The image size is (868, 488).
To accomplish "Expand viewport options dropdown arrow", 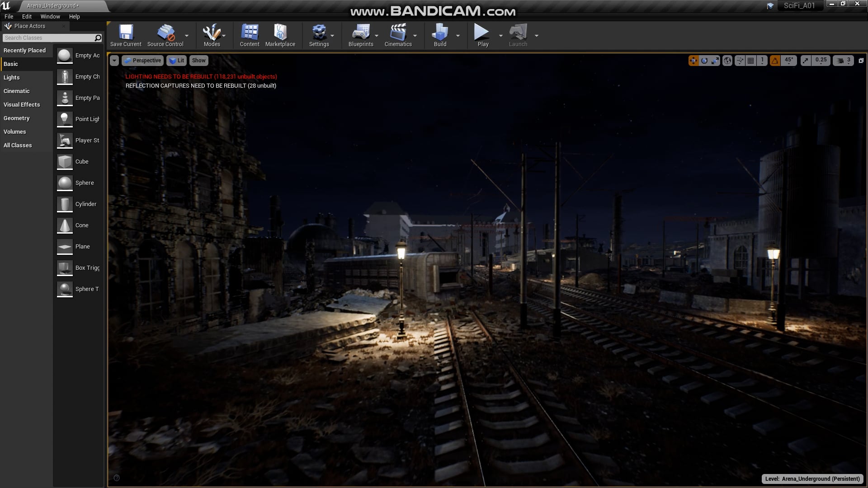I will pos(114,61).
